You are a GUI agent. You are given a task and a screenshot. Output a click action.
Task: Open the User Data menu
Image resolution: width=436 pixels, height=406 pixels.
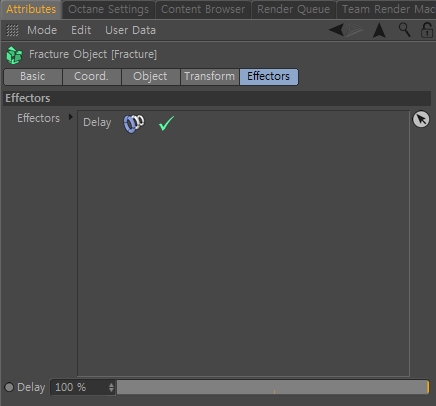(x=130, y=30)
